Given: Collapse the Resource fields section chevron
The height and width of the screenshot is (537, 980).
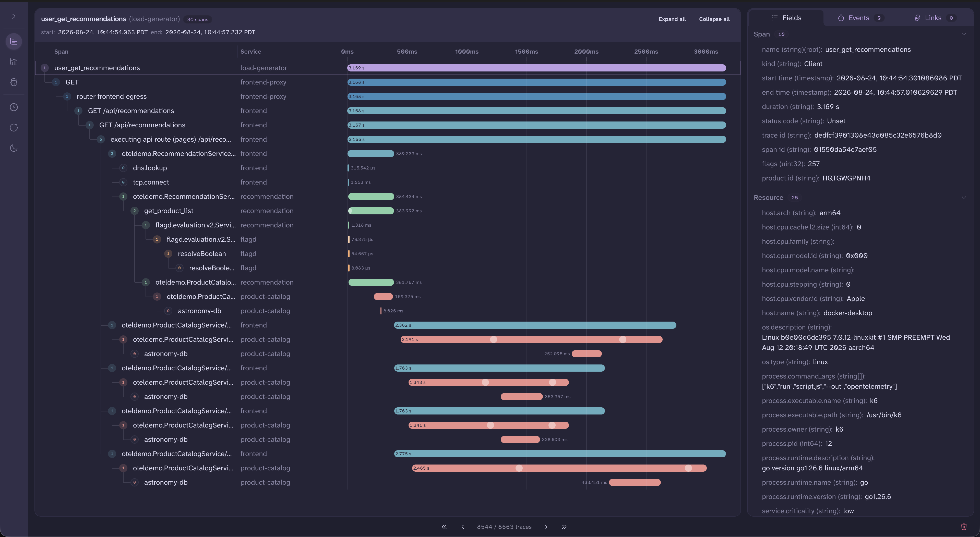Looking at the screenshot, I should 964,197.
